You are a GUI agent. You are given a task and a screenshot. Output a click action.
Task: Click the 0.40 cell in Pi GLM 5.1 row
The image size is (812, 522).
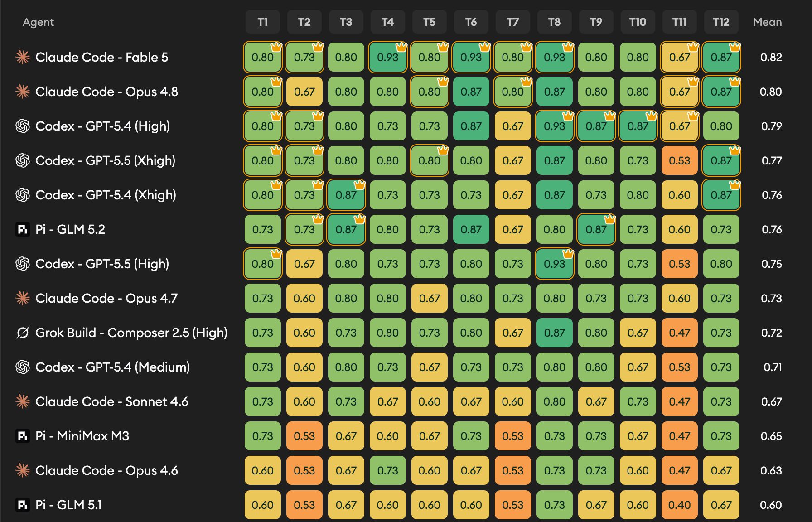click(x=680, y=505)
